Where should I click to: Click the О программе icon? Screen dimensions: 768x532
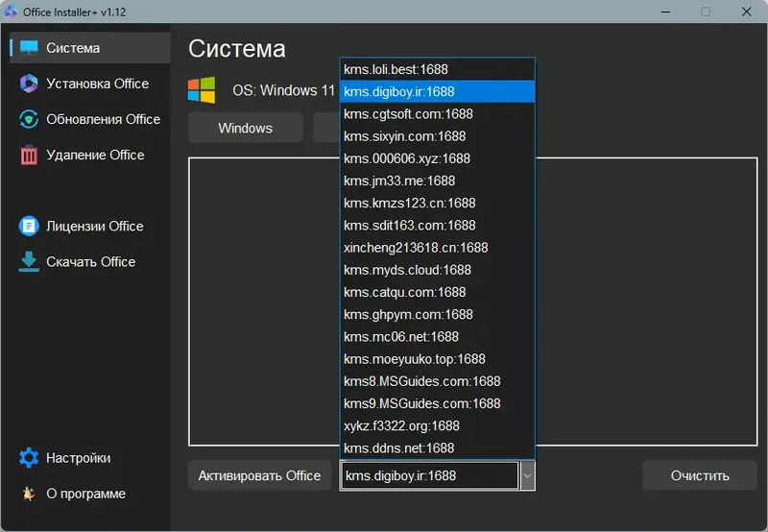[x=29, y=494]
